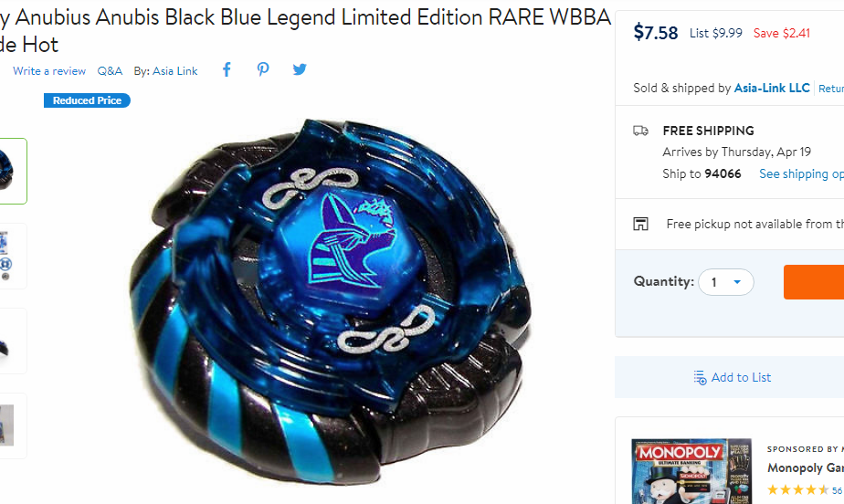Click the free shipping truck icon
This screenshot has width=844, height=504.
[x=640, y=131]
